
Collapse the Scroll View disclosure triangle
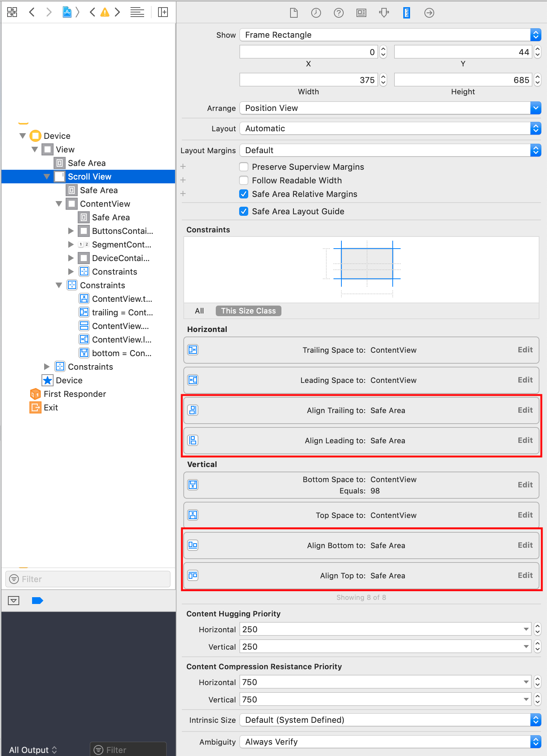(x=47, y=177)
